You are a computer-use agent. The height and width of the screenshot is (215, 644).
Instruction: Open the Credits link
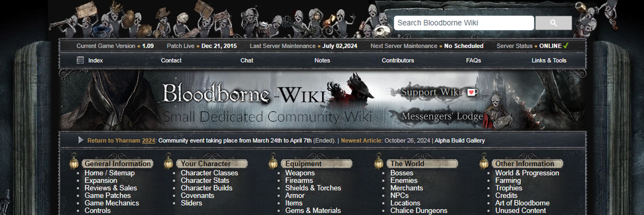[x=506, y=195]
